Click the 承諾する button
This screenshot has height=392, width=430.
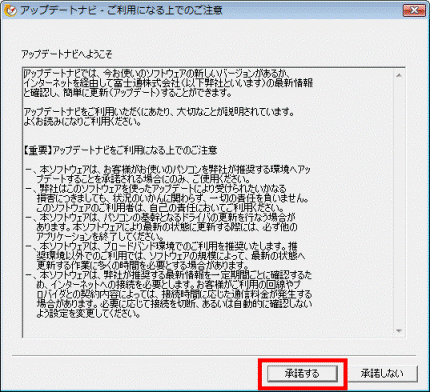point(302,374)
